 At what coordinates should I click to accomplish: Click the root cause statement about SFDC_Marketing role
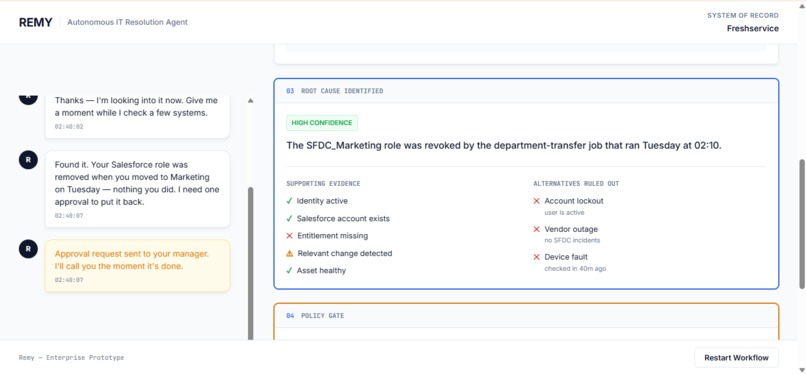[504, 145]
